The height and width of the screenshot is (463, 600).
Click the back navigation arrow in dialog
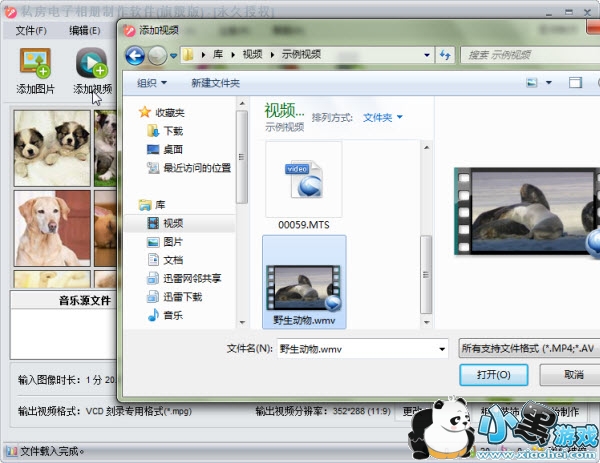pyautogui.click(x=135, y=54)
